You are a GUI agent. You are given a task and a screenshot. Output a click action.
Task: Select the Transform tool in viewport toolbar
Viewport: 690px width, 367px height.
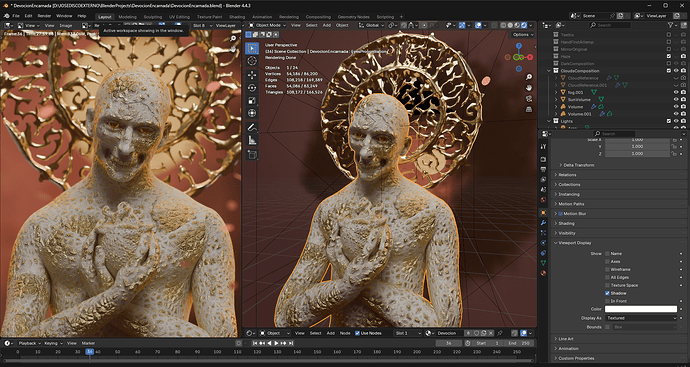click(252, 113)
